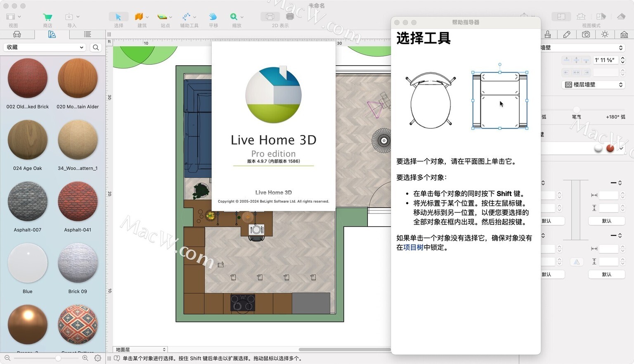Increment the wall height stepper
The image size is (634, 364).
(623, 58)
